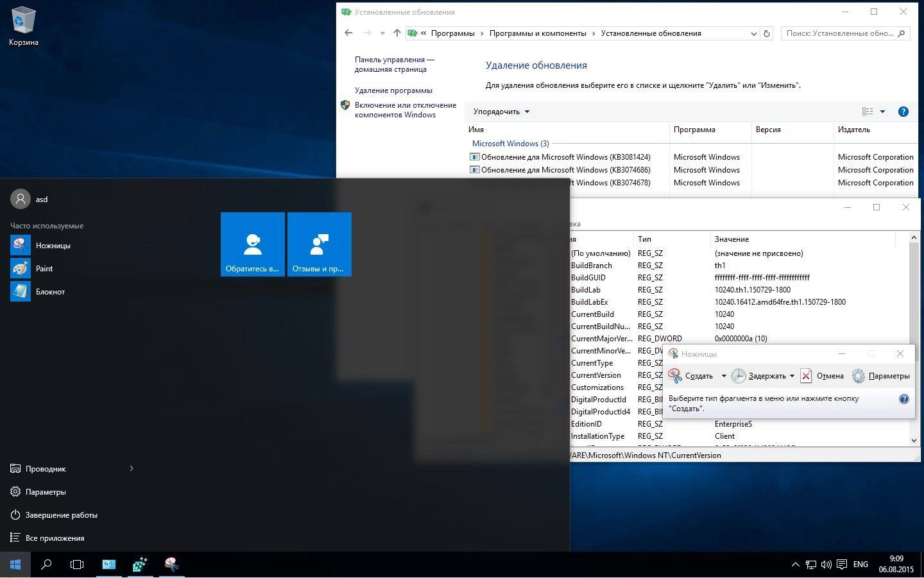Click Программы и компоненты breadcrumb
The height and width of the screenshot is (578, 924).
(x=538, y=33)
